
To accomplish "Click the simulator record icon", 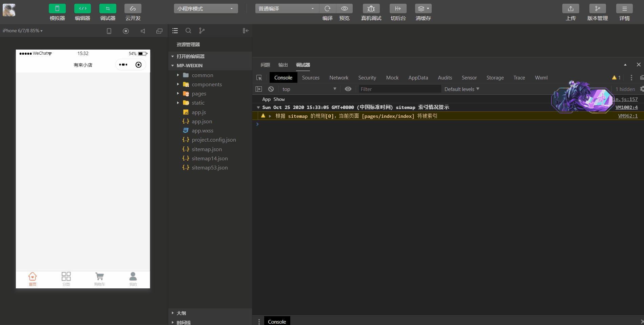I will (x=126, y=31).
